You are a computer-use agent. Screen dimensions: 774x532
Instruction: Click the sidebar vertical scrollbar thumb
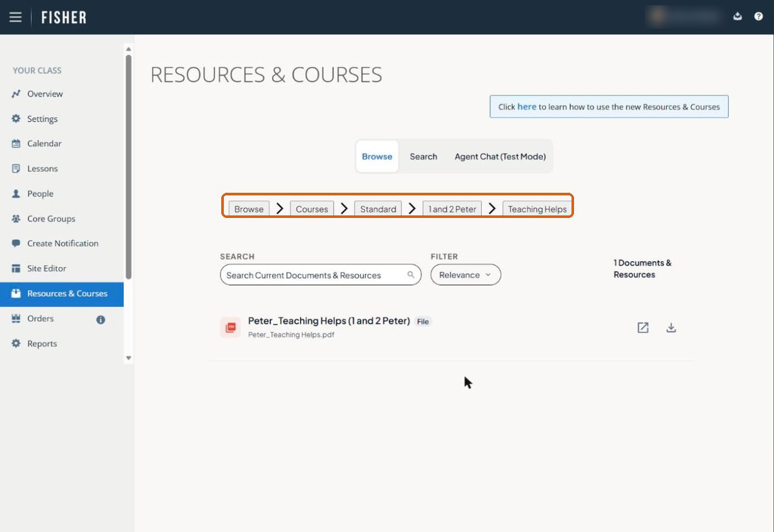pos(128,166)
